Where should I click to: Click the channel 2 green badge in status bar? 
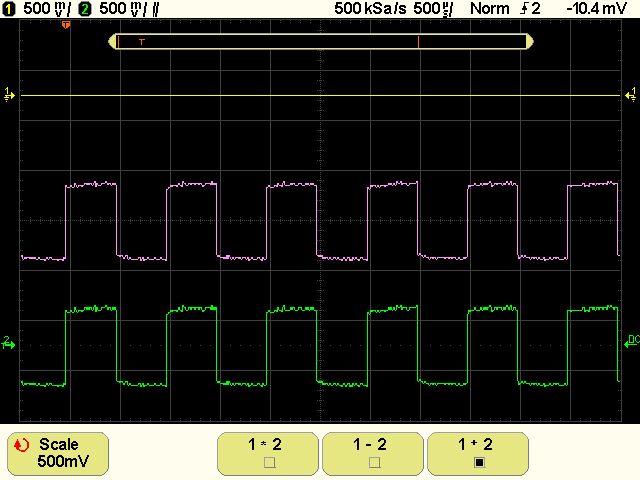85,9
